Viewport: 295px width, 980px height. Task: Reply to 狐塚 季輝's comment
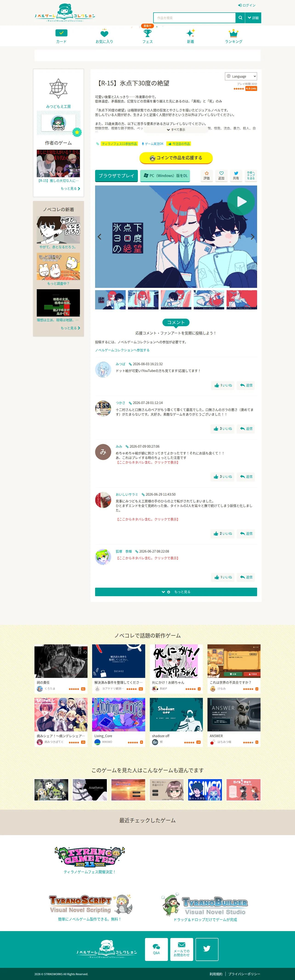[246, 577]
